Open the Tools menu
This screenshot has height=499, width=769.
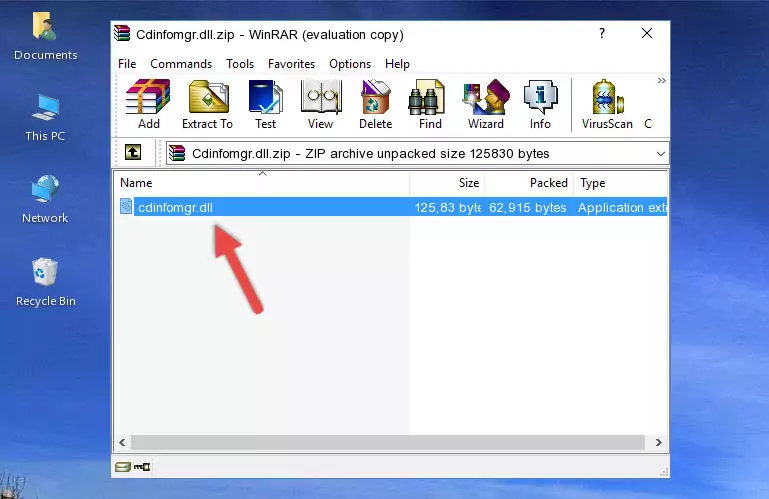point(240,64)
